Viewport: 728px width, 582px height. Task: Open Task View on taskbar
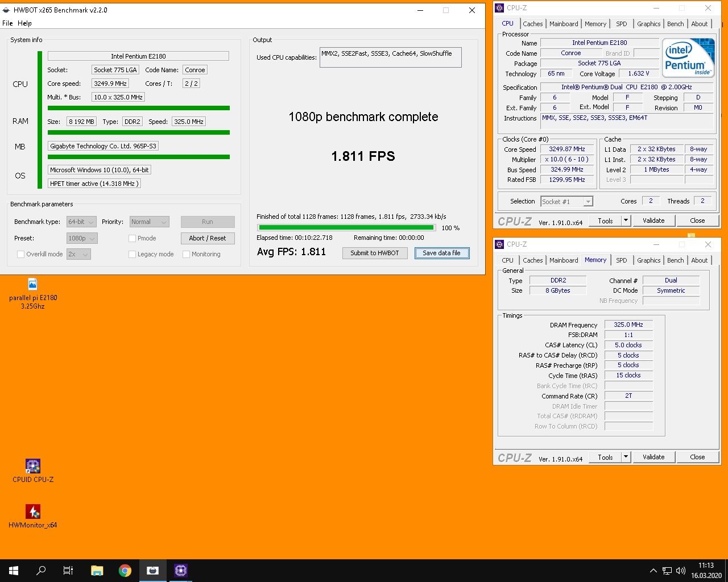tap(68, 571)
